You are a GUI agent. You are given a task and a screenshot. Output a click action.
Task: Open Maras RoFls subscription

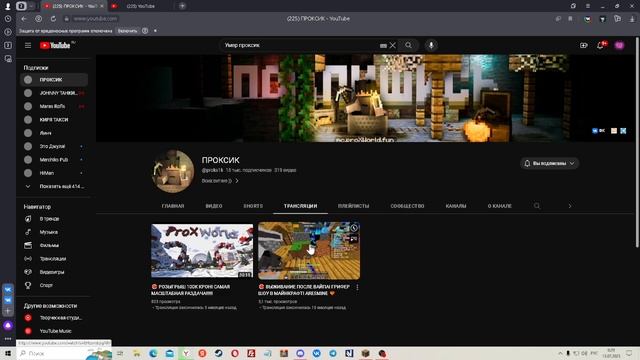click(x=54, y=106)
